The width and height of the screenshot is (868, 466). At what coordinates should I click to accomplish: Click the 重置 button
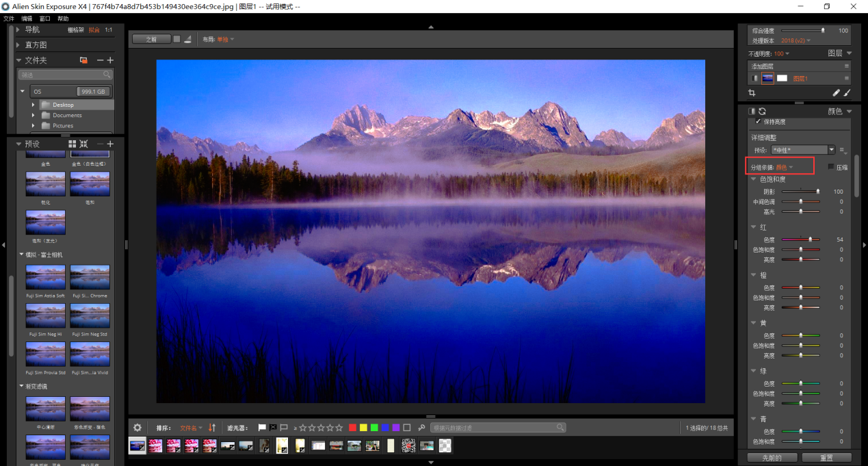click(x=826, y=457)
